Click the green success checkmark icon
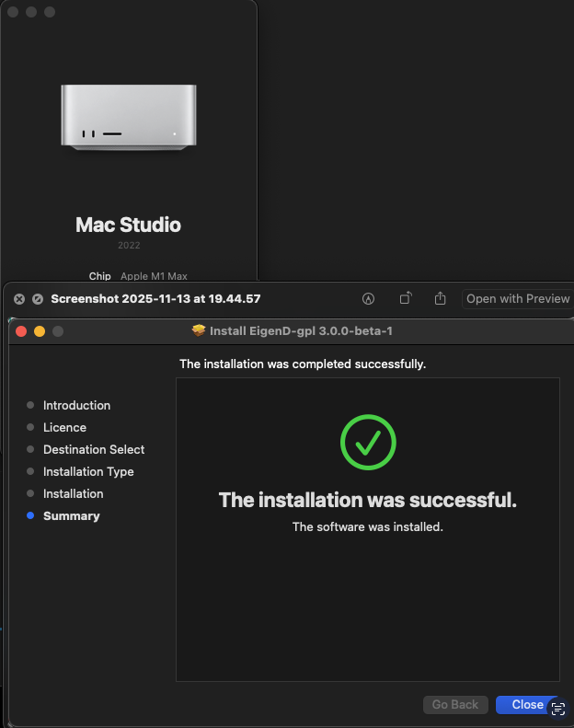 pos(368,443)
